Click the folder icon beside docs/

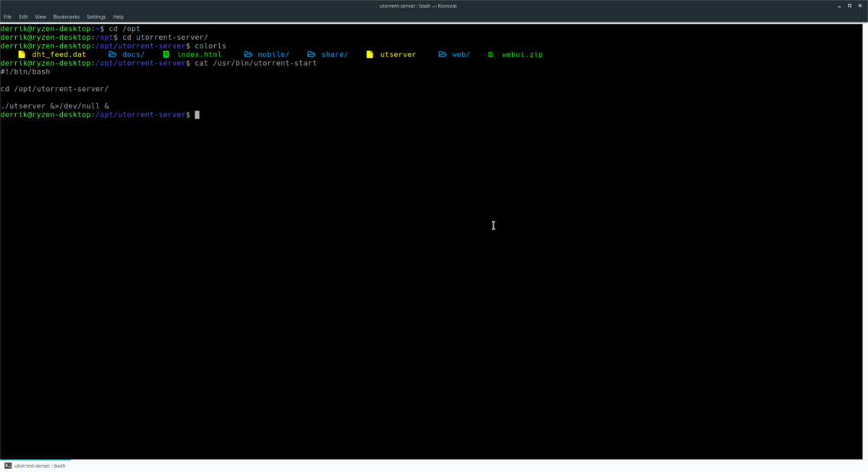click(112, 54)
